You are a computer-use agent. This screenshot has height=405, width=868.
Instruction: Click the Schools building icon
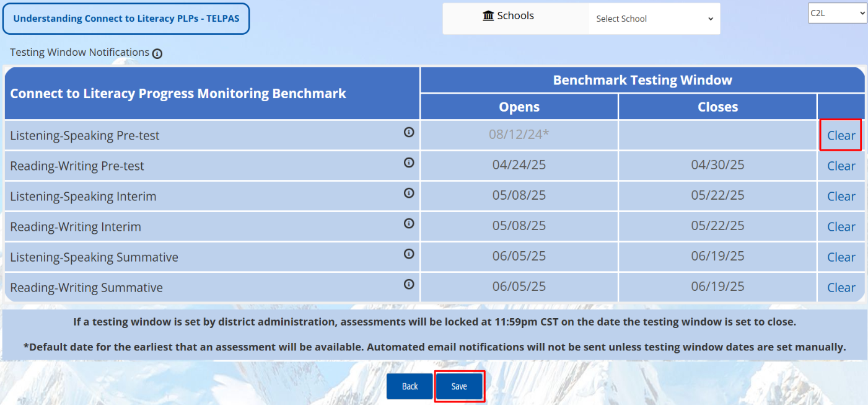coord(488,16)
